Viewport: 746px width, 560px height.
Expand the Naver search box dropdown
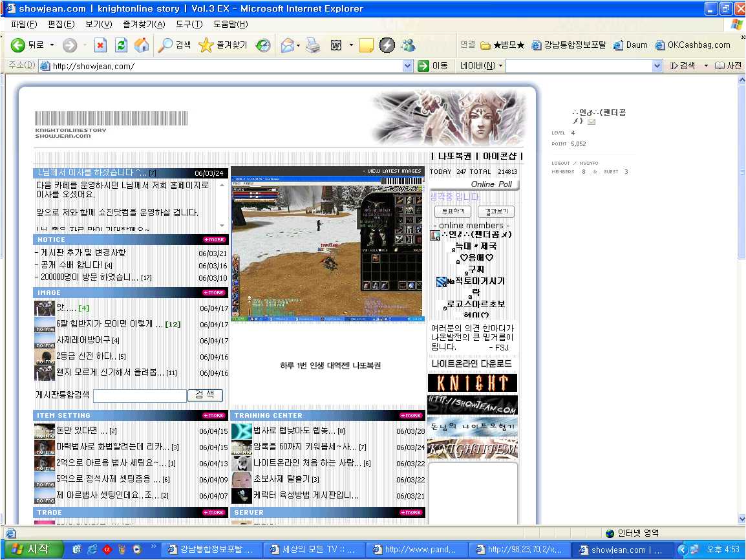click(x=657, y=66)
